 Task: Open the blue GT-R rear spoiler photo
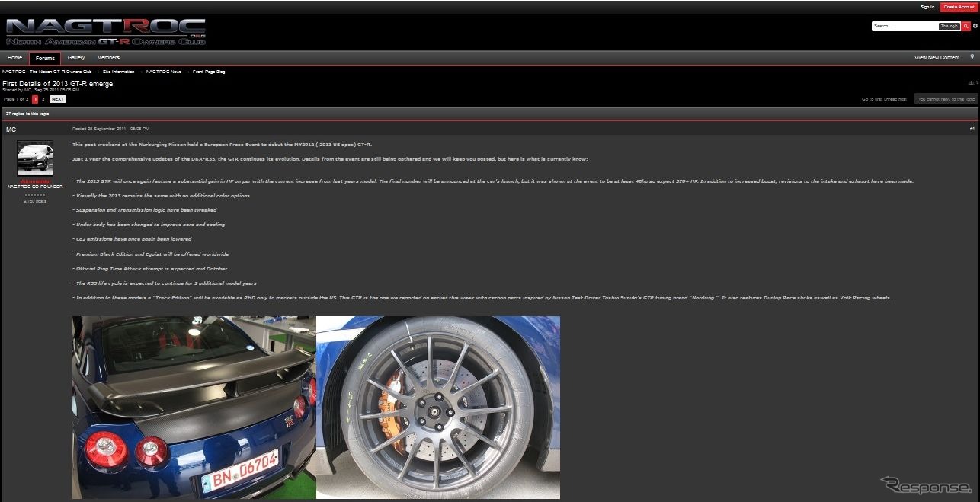tap(194, 408)
